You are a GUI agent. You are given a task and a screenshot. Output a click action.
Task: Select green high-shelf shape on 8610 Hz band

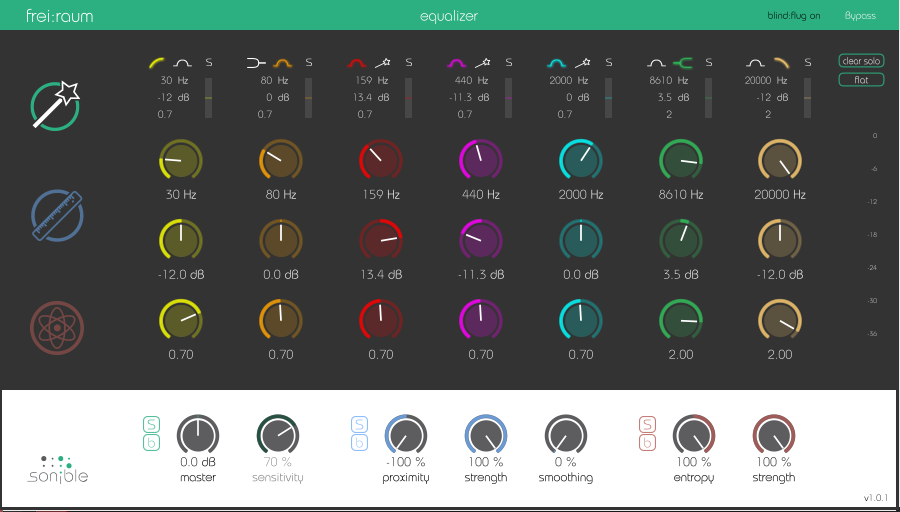683,62
